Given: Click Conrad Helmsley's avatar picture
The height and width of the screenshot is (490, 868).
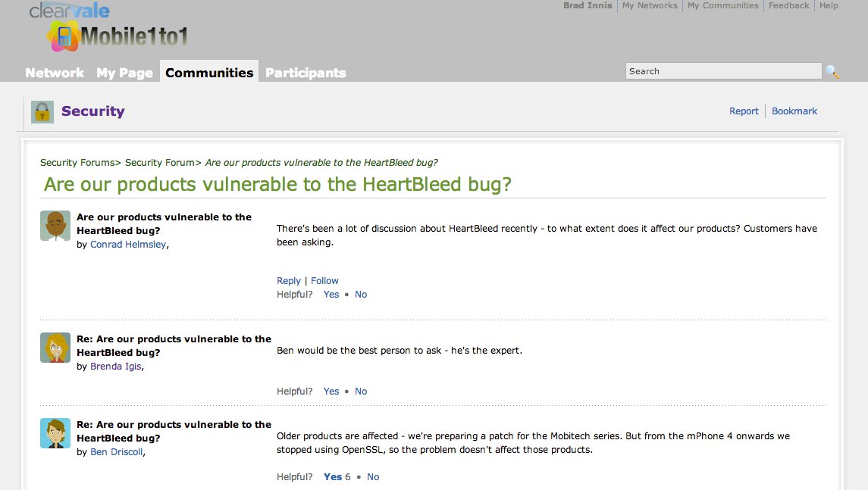Looking at the screenshot, I should click(x=55, y=226).
